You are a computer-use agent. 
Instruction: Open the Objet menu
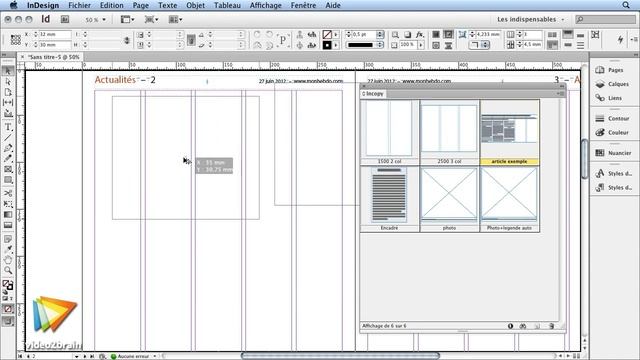[x=196, y=5]
